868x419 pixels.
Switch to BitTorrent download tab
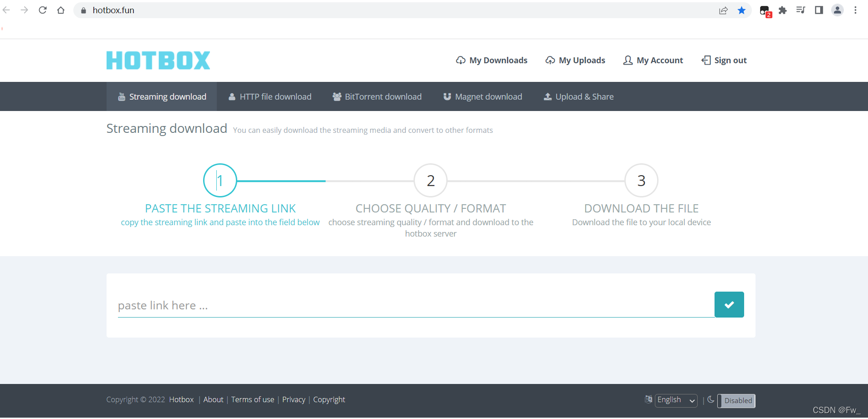pyautogui.click(x=377, y=96)
